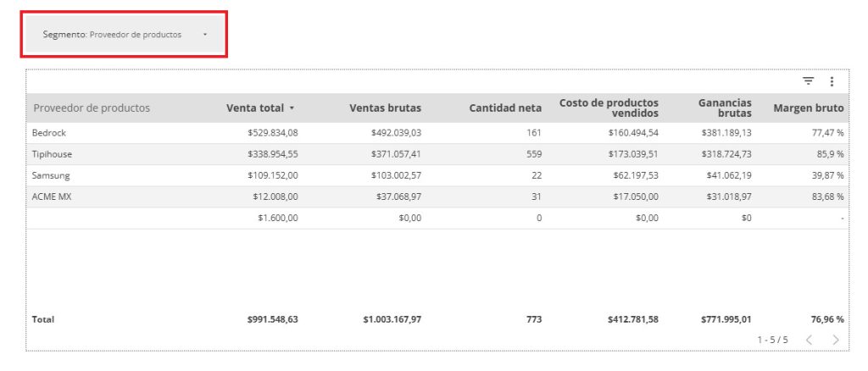Click gross sales sum $1.003.167,97

tap(392, 319)
